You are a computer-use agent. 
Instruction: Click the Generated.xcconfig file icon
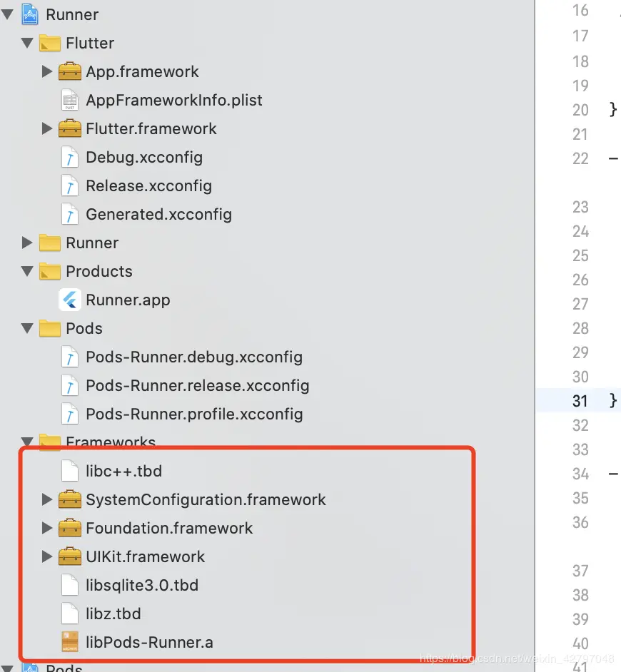(70, 214)
